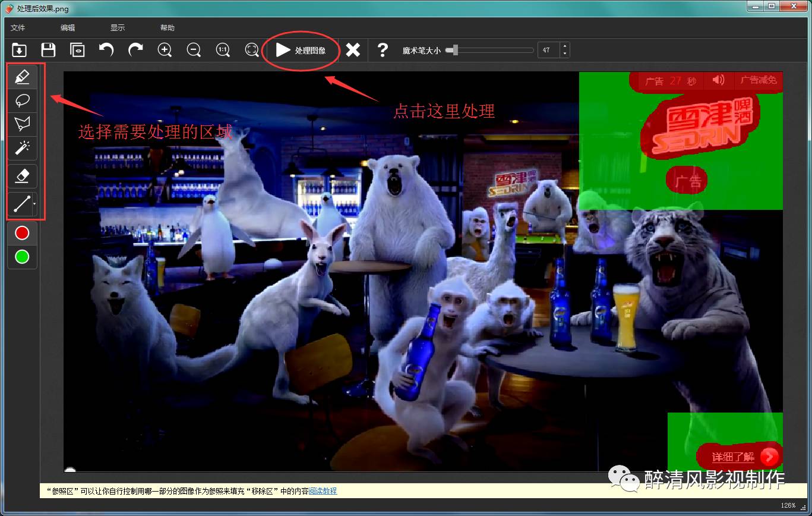Decrease magic pen size with the down arrow
Screen dimensions: 812x516
[x=564, y=54]
